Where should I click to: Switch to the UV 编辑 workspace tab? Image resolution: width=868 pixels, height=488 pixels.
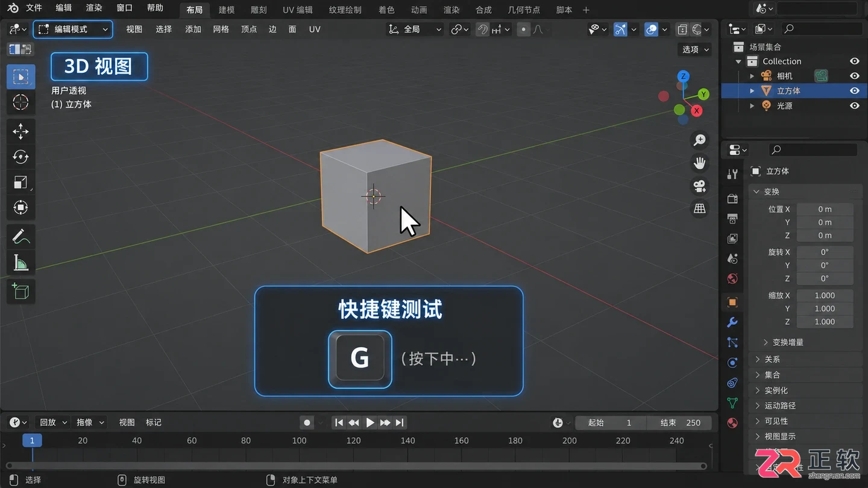point(297,10)
